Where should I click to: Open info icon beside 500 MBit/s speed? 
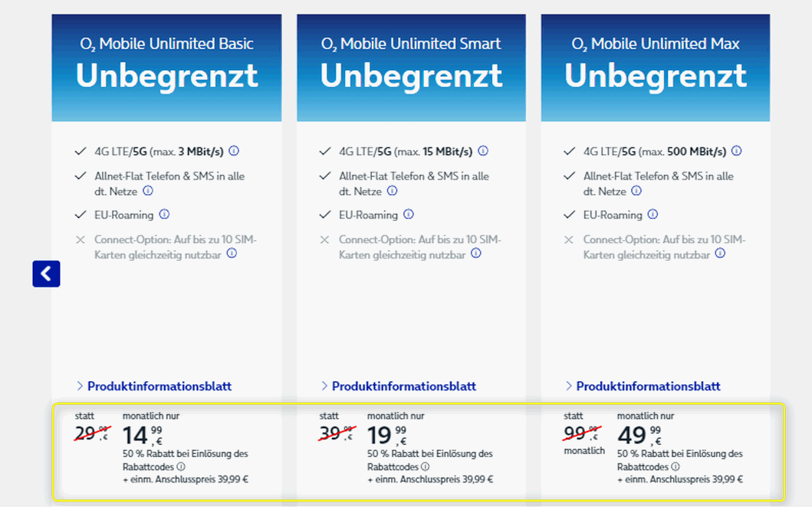pyautogui.click(x=737, y=151)
